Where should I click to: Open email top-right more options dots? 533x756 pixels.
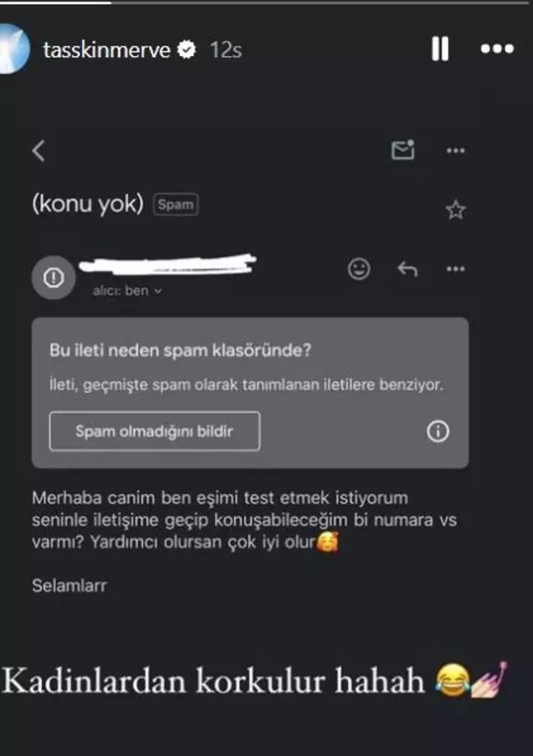tap(455, 151)
